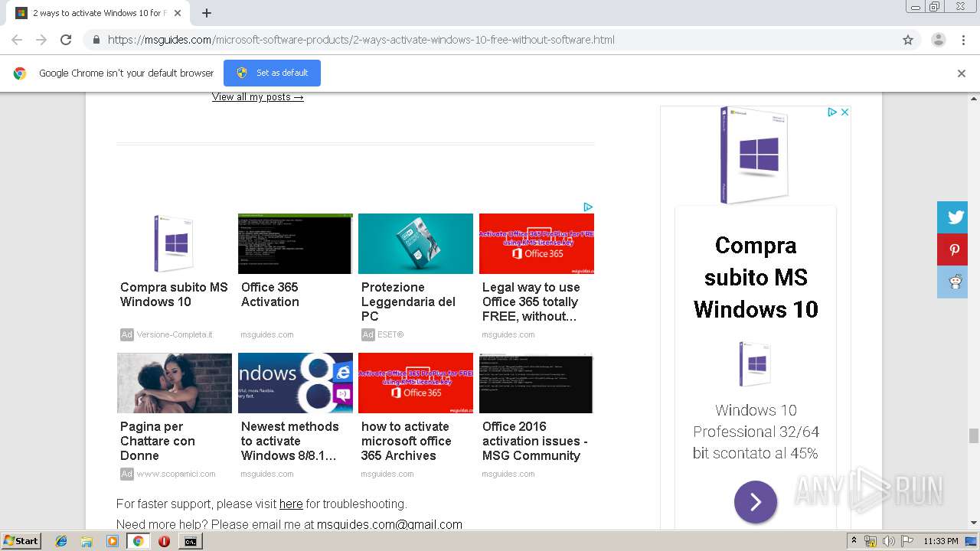Click Versione-Completa.it ad source label
This screenshot has height=551, width=980.
click(175, 334)
